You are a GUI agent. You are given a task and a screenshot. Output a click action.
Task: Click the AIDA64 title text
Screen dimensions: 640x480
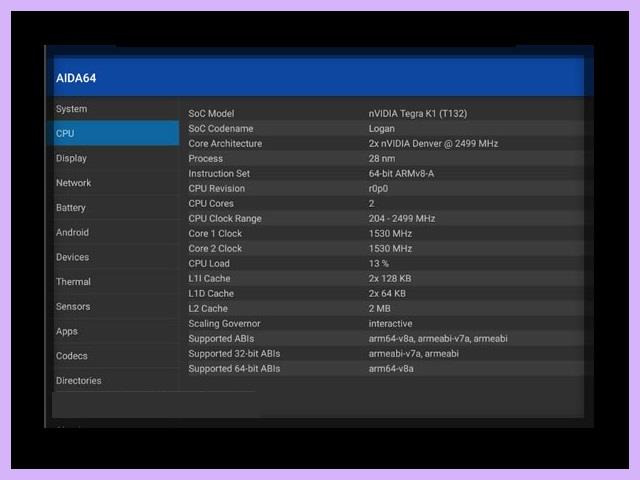(76, 78)
